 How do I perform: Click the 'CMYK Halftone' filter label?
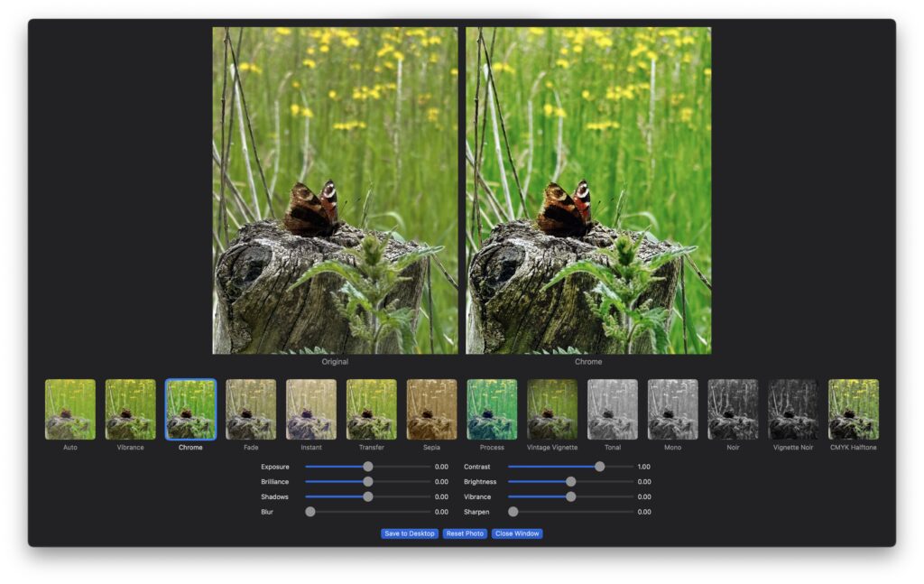[854, 448]
